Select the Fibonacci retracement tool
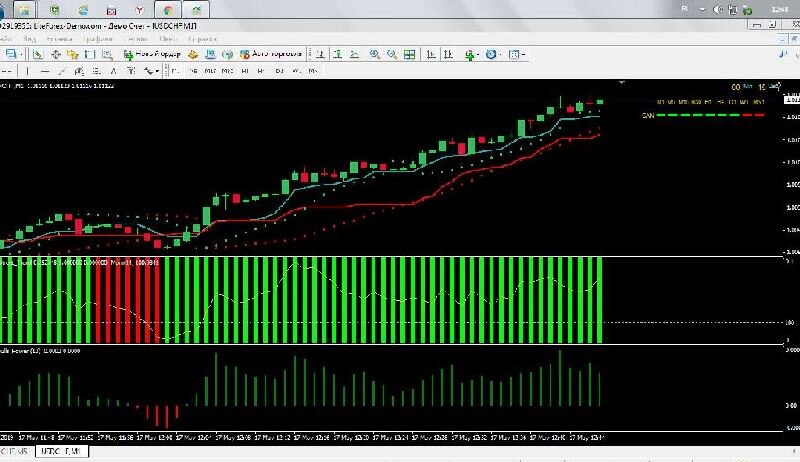Screen dimensions: 800x462 tap(96, 71)
